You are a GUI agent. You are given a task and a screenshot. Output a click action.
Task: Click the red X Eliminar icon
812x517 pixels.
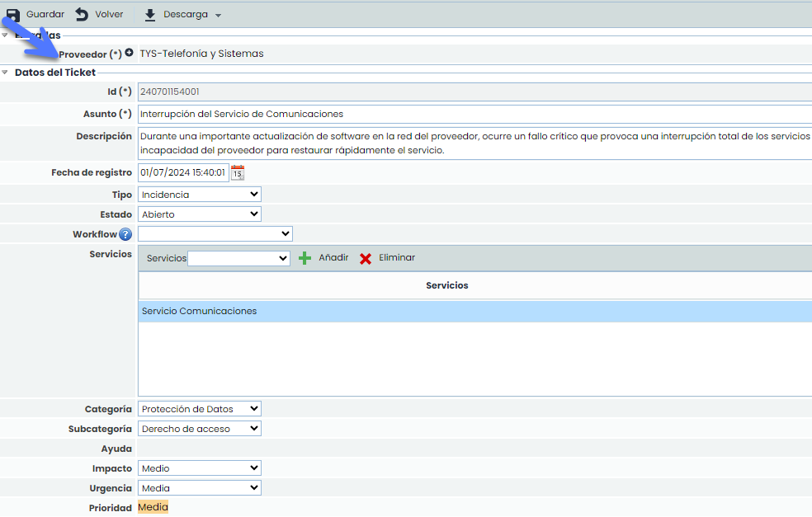366,258
